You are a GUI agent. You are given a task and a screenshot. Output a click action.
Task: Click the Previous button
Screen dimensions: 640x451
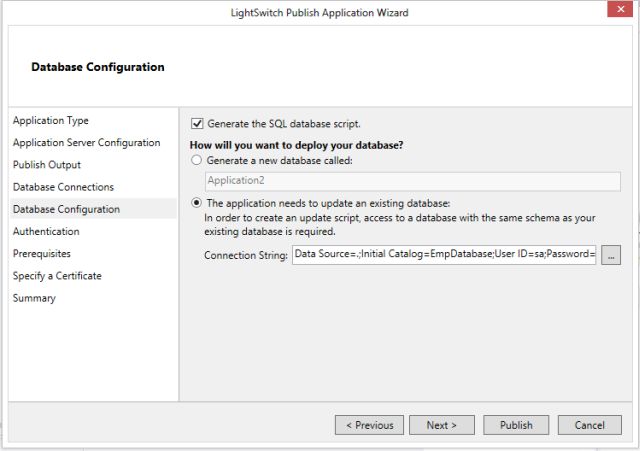(x=370, y=425)
